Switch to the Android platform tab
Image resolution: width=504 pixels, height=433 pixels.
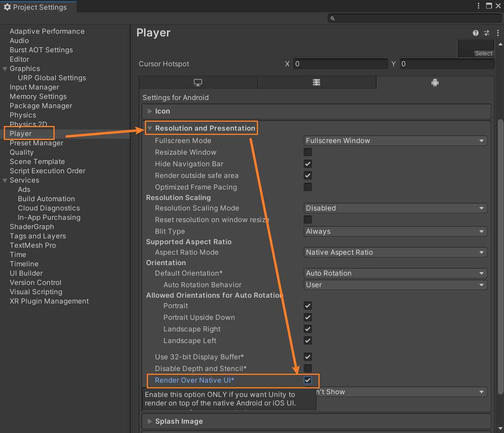tap(435, 83)
